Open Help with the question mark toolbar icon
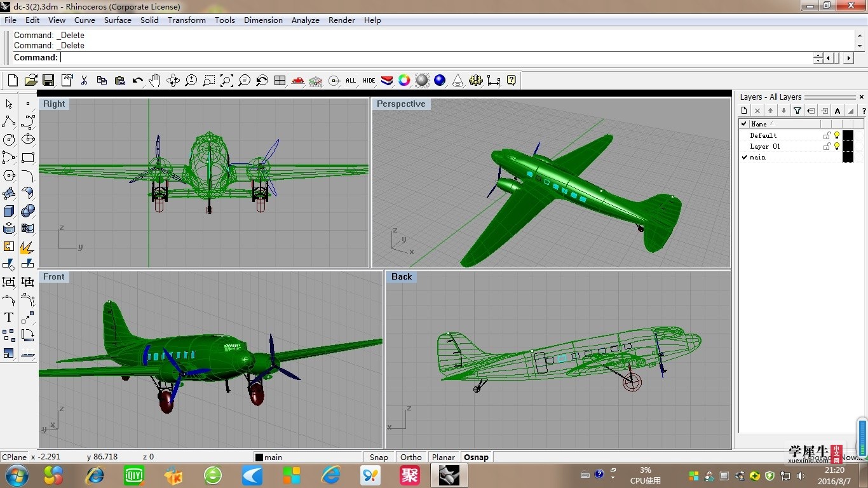 click(511, 81)
